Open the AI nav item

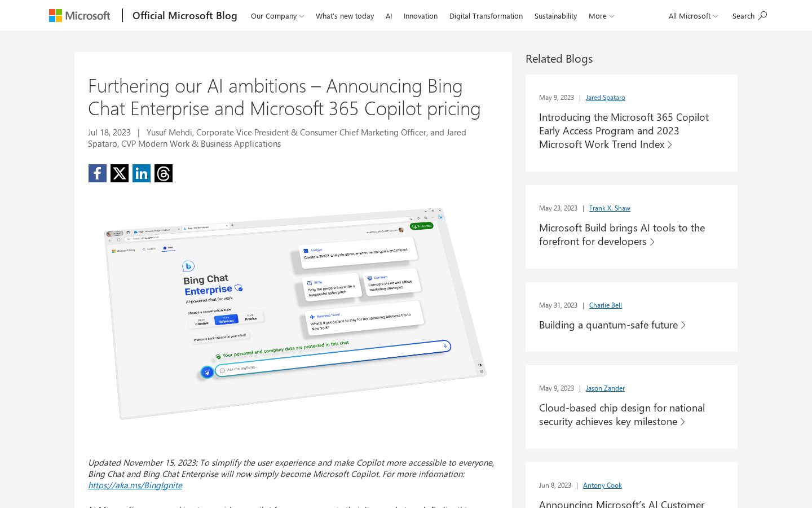389,16
